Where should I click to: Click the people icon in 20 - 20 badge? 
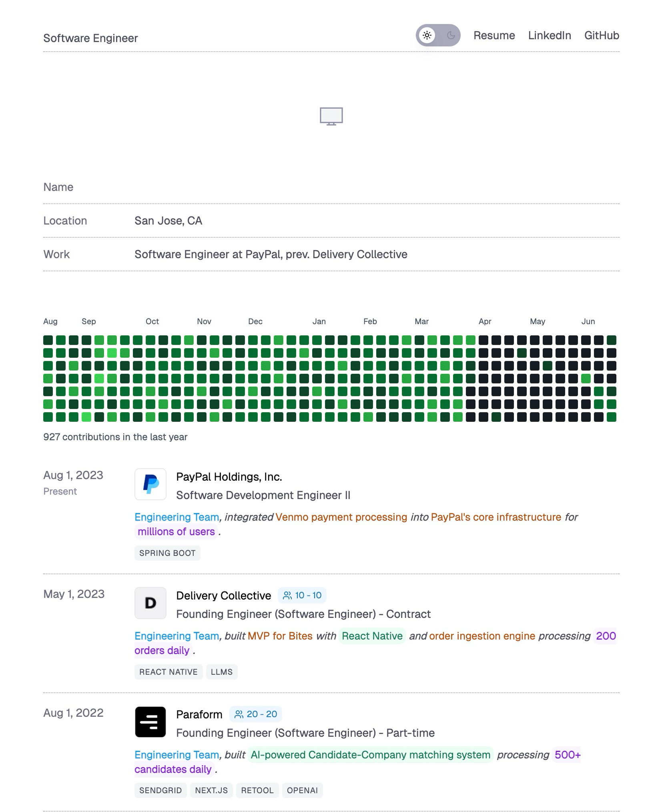[x=239, y=714]
